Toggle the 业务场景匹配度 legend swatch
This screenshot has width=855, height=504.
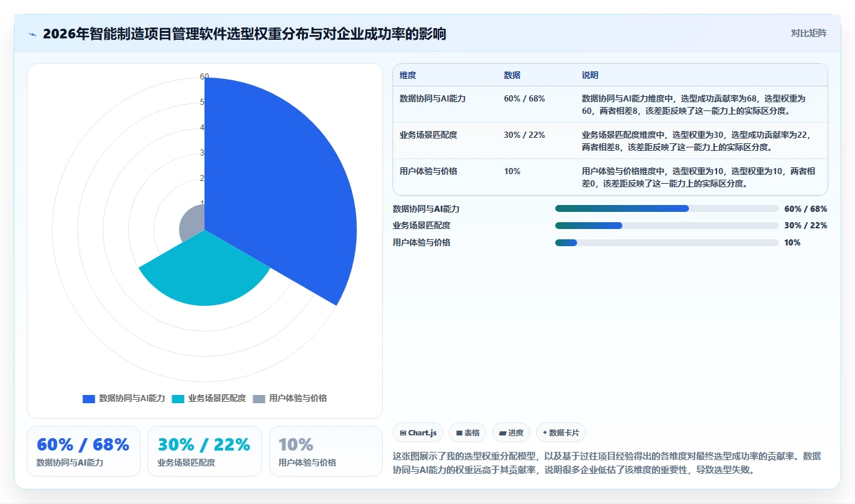[178, 398]
